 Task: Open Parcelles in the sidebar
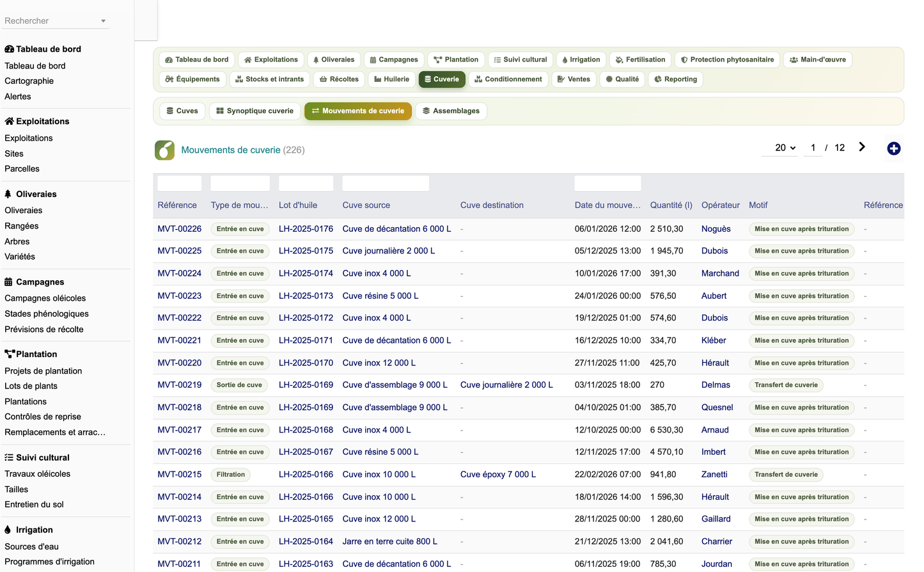[22, 169]
